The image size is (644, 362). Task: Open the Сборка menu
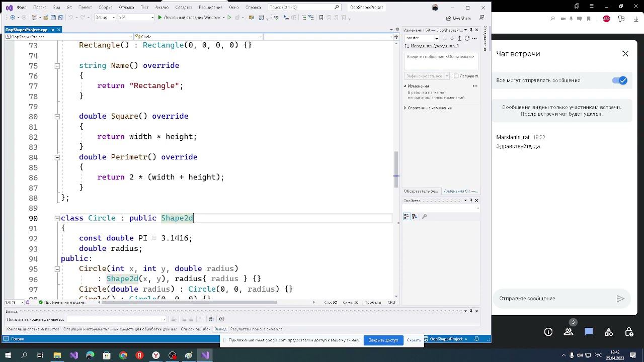point(105,8)
